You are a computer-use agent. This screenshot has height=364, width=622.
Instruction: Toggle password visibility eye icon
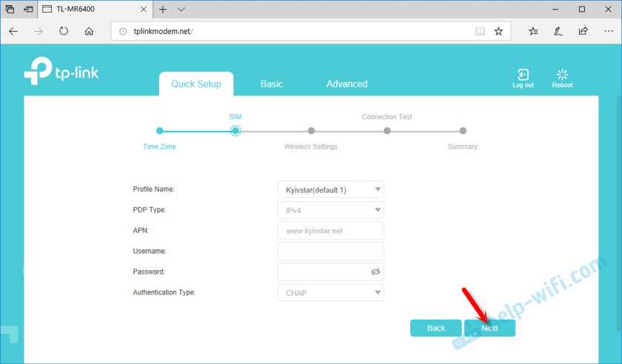(375, 272)
